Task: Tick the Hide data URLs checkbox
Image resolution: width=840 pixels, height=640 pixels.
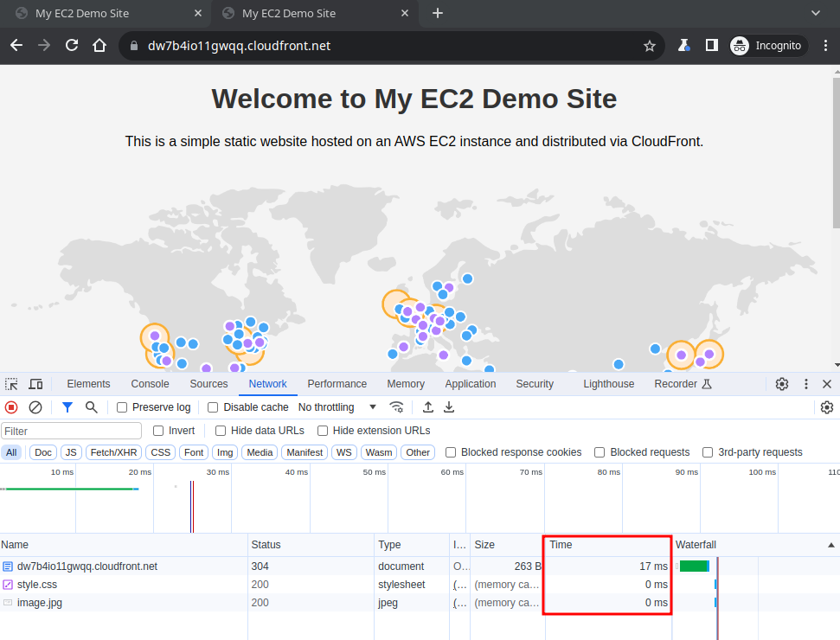Action: [x=221, y=431]
